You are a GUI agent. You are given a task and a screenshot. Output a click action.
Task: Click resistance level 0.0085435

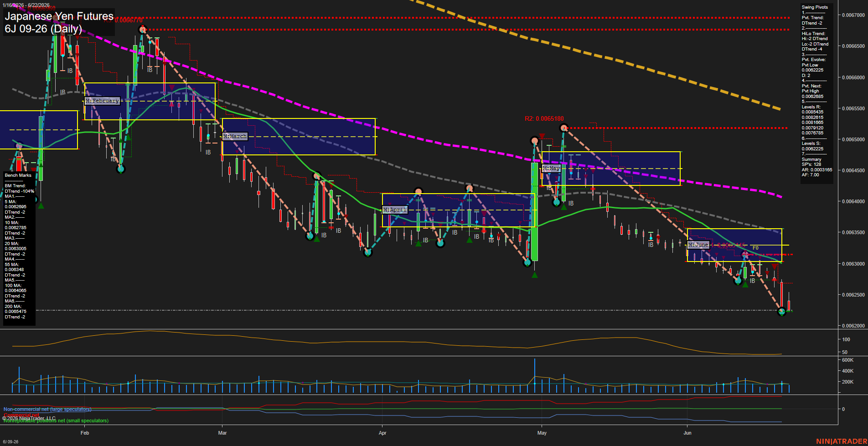tap(812, 112)
